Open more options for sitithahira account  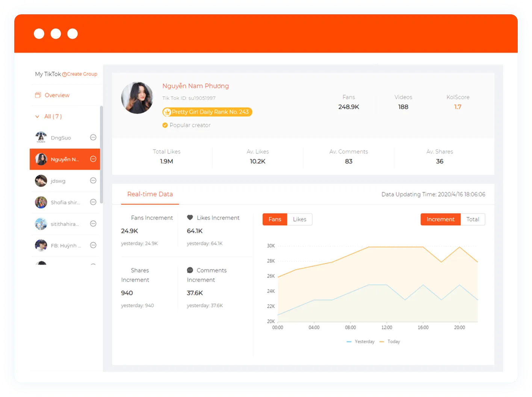[x=93, y=224]
